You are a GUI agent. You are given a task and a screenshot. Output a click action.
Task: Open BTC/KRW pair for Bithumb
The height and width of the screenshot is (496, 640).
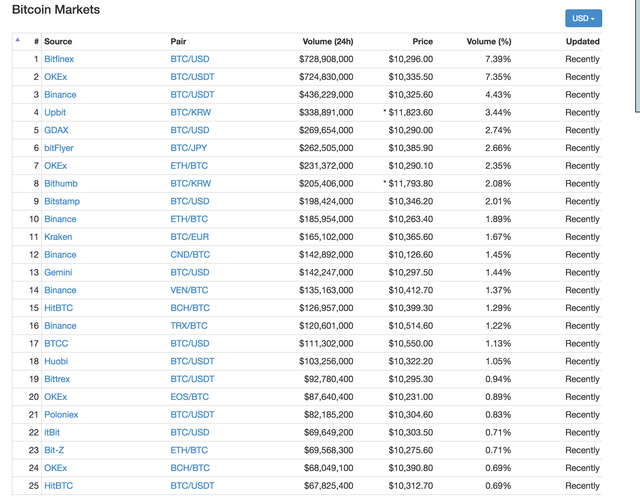click(191, 183)
